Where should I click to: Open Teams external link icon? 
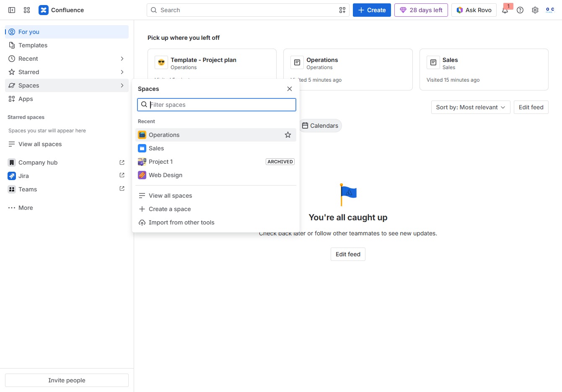pyautogui.click(x=122, y=189)
